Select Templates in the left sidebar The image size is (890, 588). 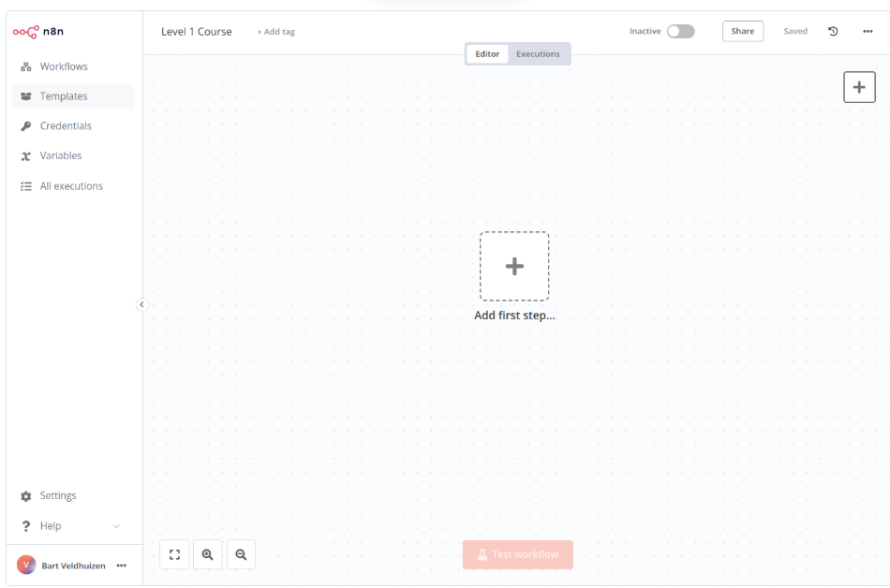64,96
